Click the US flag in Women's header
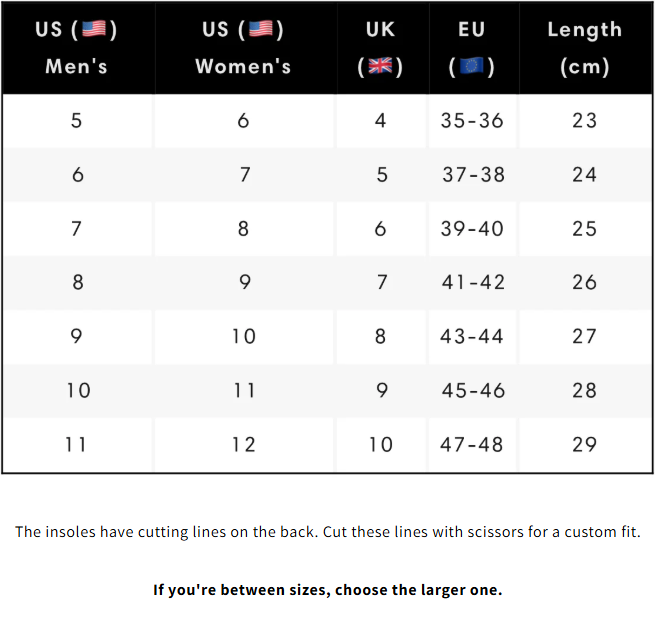 pyautogui.click(x=261, y=29)
